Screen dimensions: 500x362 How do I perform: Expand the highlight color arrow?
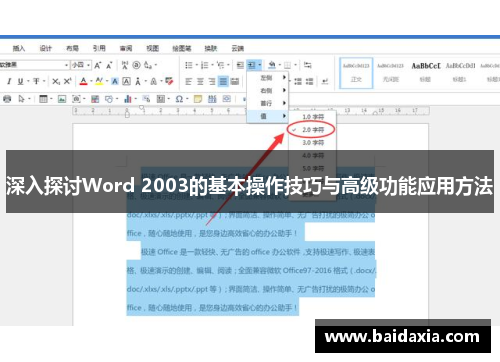coord(107,81)
